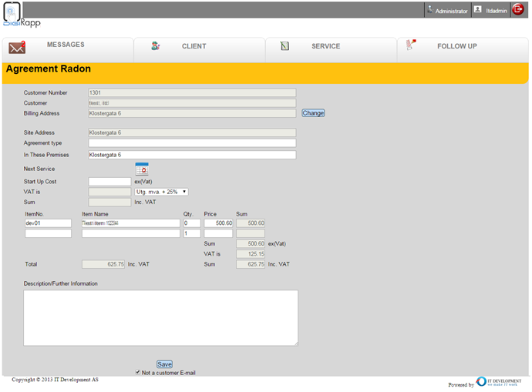Click the Qty field containing 0
Viewport: 532px width, 392px height.
coord(192,223)
